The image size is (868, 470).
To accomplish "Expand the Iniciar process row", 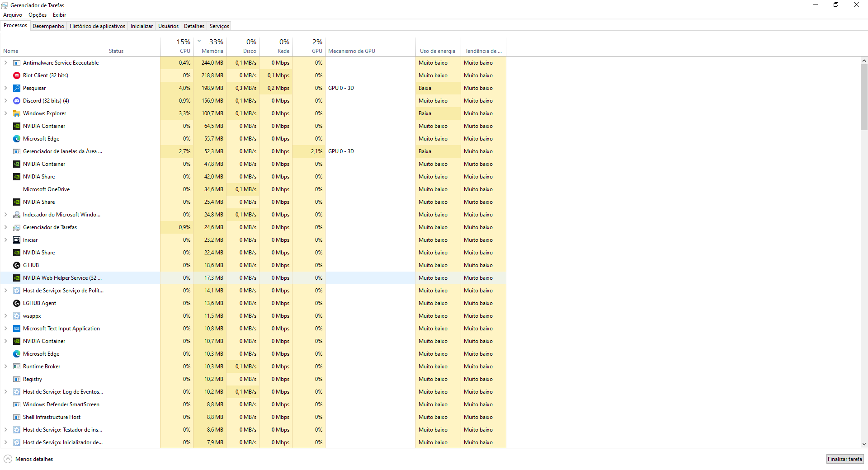I will click(x=5, y=240).
